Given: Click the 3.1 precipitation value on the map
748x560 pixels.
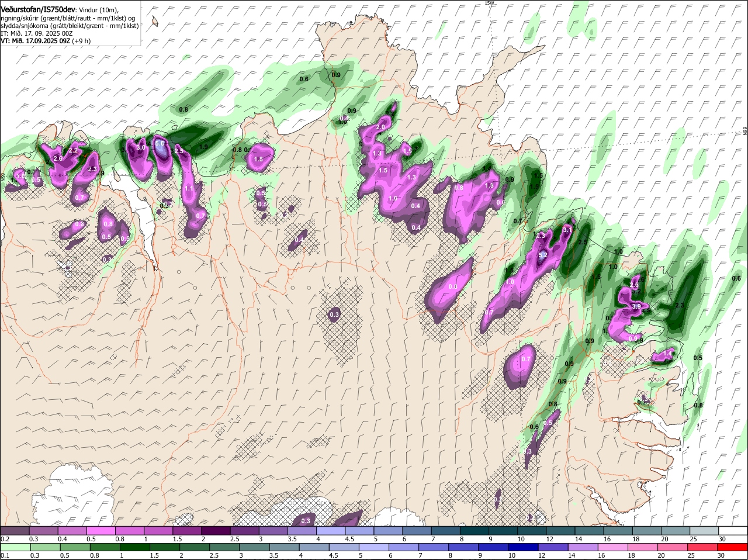Looking at the screenshot, I should [567, 230].
